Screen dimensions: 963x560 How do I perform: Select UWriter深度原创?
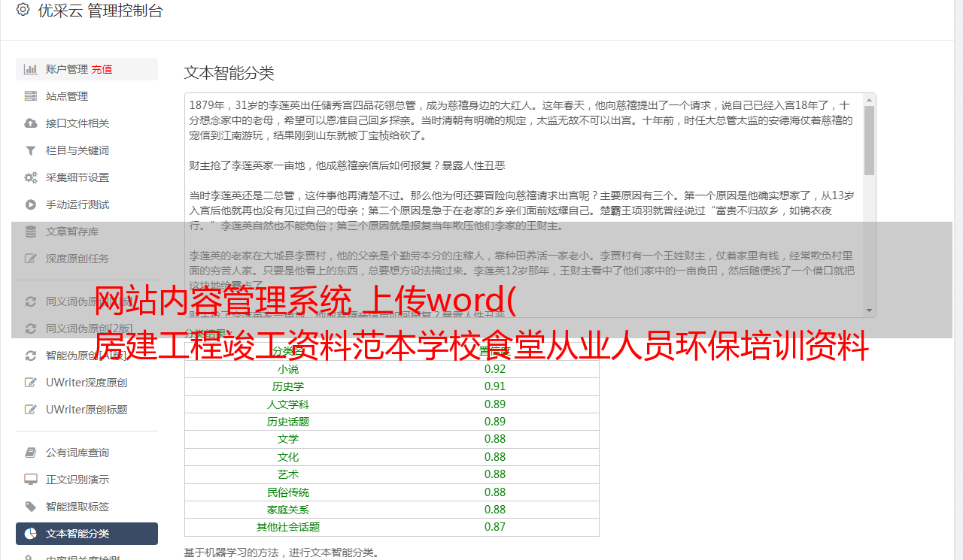(x=87, y=383)
